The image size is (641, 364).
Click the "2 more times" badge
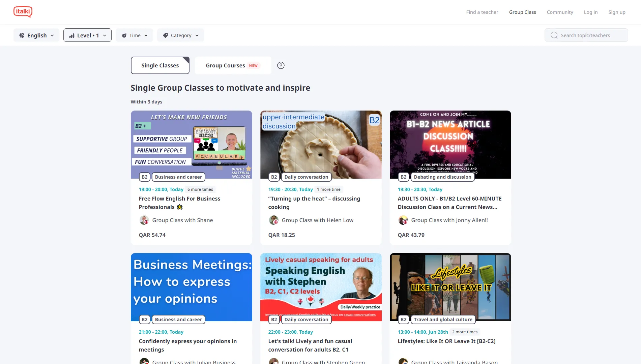pos(465,332)
